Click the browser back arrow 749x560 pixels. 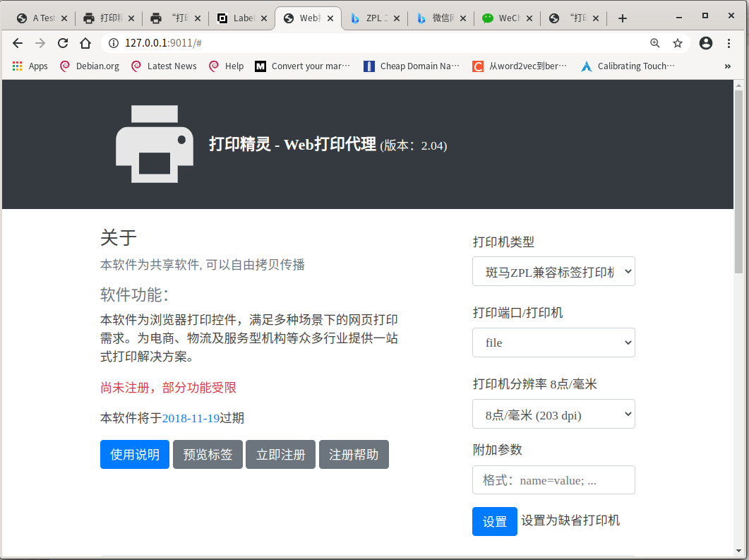click(x=18, y=43)
